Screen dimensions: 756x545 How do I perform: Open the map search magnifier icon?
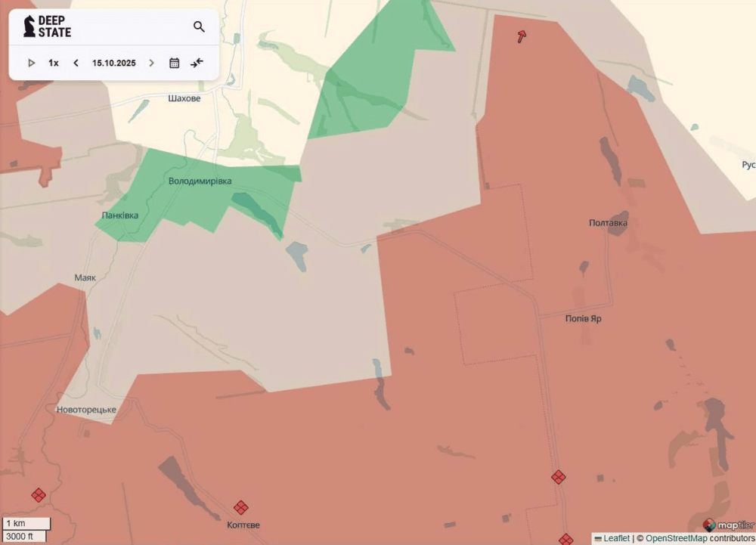[x=199, y=27]
